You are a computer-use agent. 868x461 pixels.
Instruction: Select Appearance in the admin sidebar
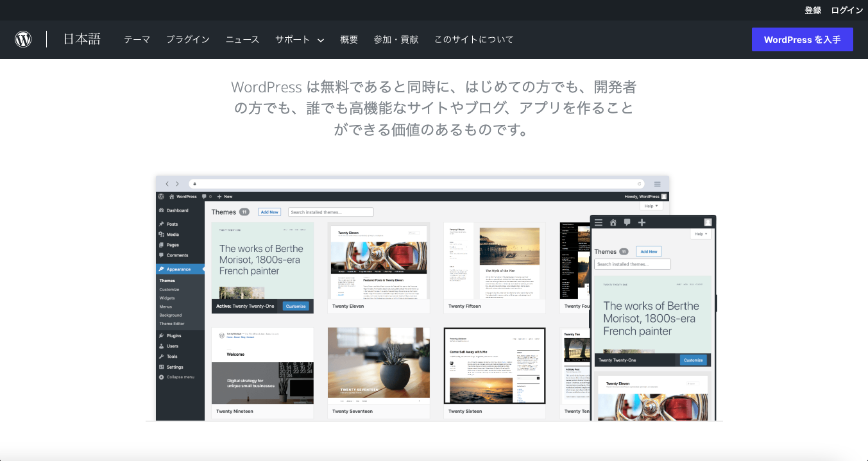(x=180, y=269)
